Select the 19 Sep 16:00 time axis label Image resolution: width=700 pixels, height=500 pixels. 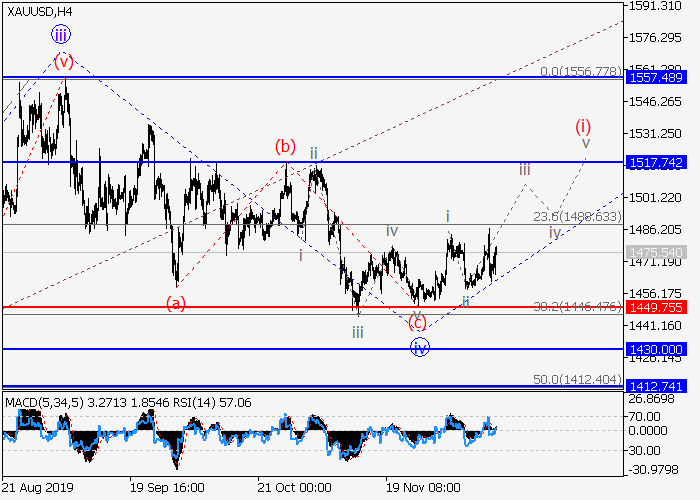167,488
